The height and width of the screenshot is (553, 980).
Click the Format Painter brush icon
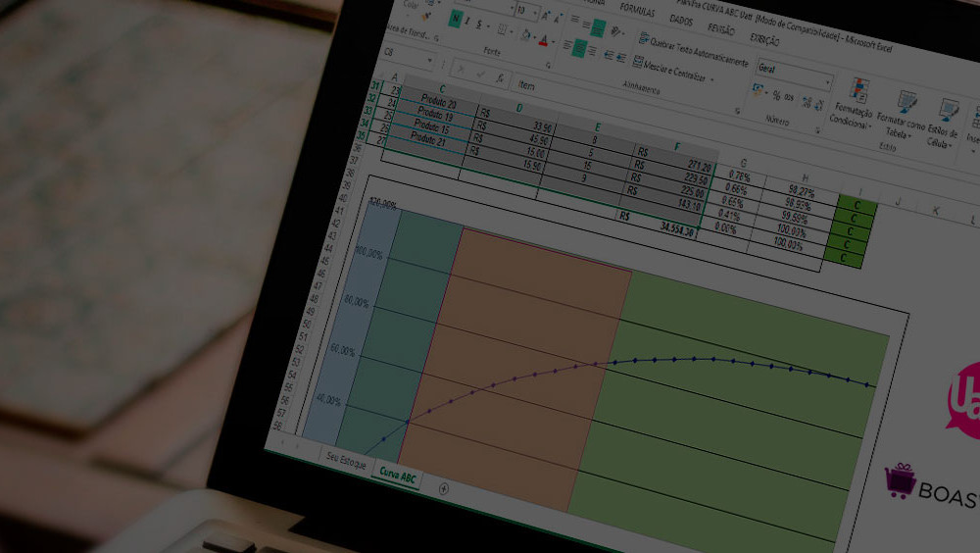[x=426, y=17]
